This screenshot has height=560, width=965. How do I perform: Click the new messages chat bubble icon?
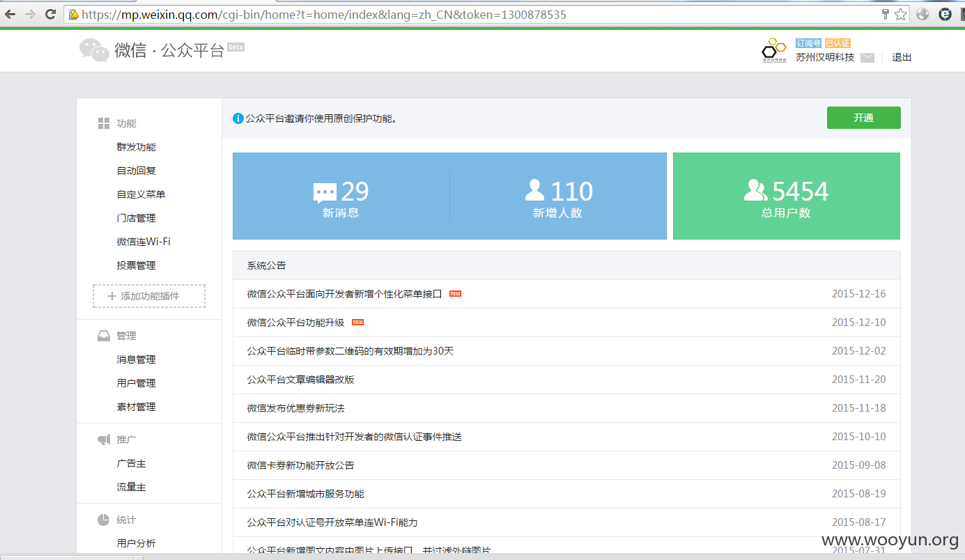point(325,193)
